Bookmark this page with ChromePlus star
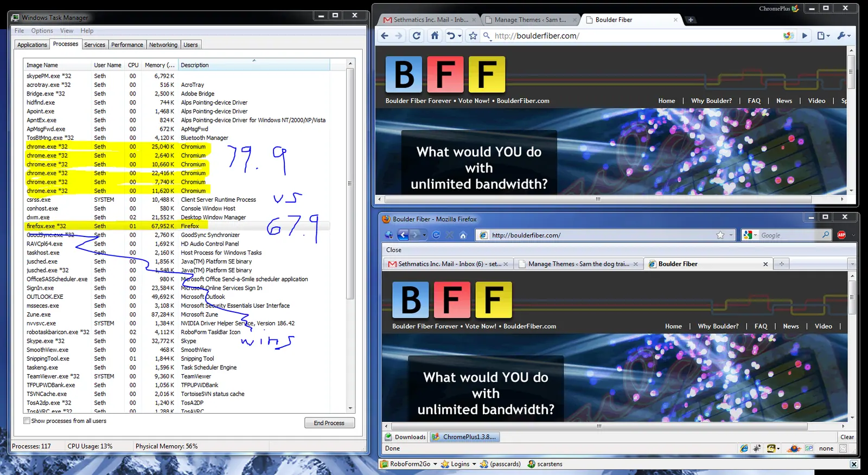This screenshot has height=475, width=868. click(x=473, y=36)
